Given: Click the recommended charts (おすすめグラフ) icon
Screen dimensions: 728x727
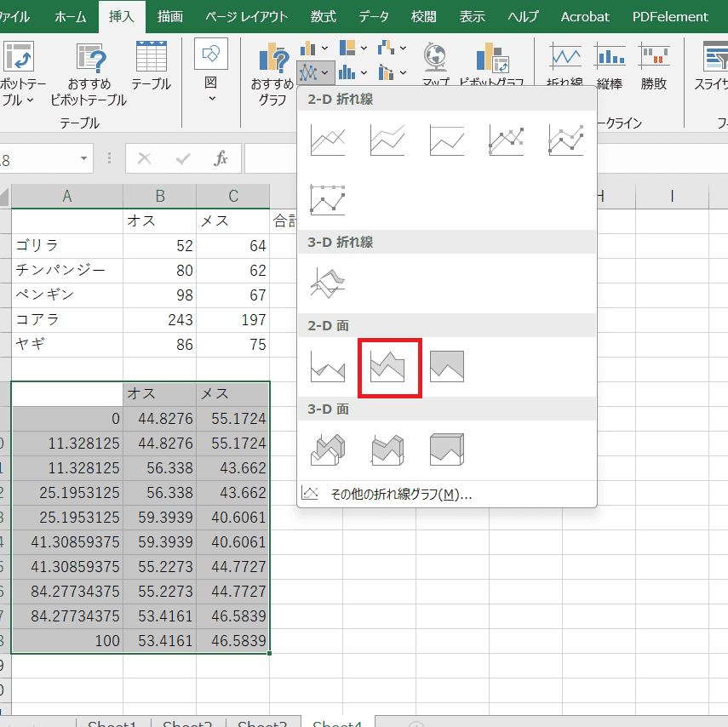Looking at the screenshot, I should 272,74.
